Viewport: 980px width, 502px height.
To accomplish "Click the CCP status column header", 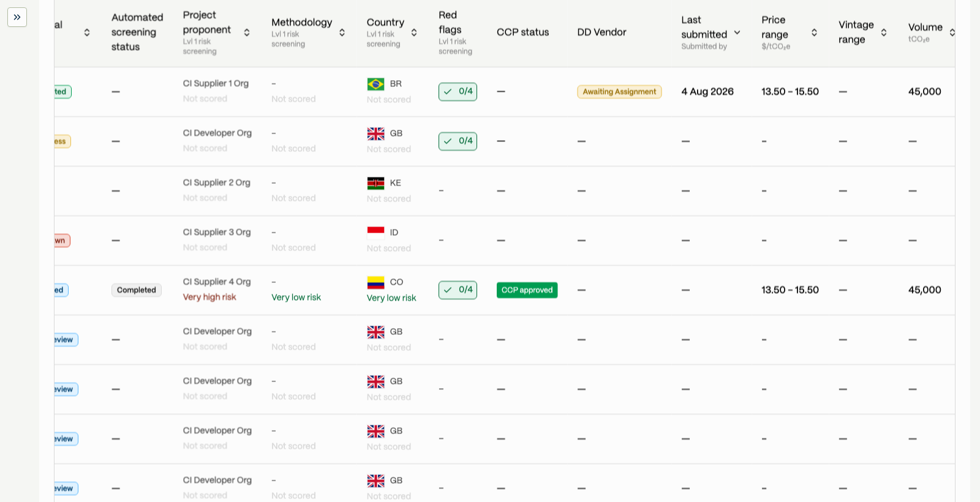I will 522,32.
